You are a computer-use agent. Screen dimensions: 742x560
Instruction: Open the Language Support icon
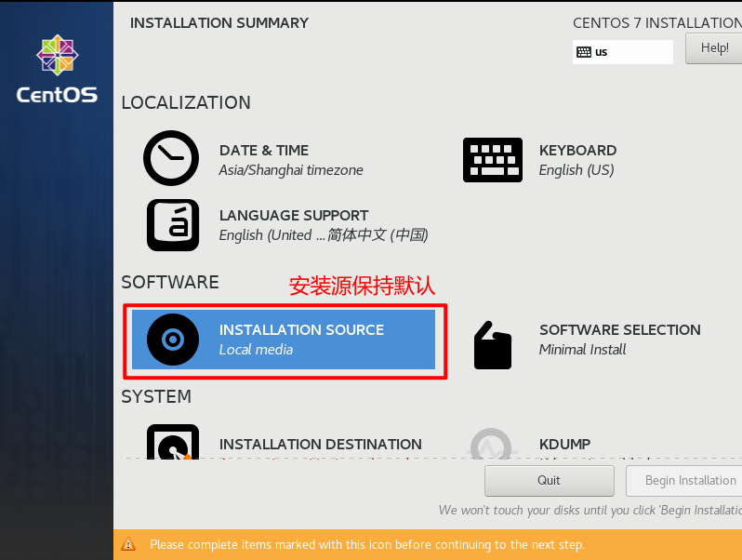coord(173,225)
